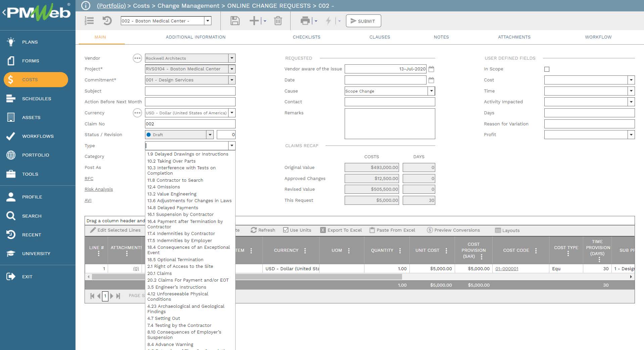644x350 pixels.
Task: Expand the print options arrow
Action: click(316, 21)
